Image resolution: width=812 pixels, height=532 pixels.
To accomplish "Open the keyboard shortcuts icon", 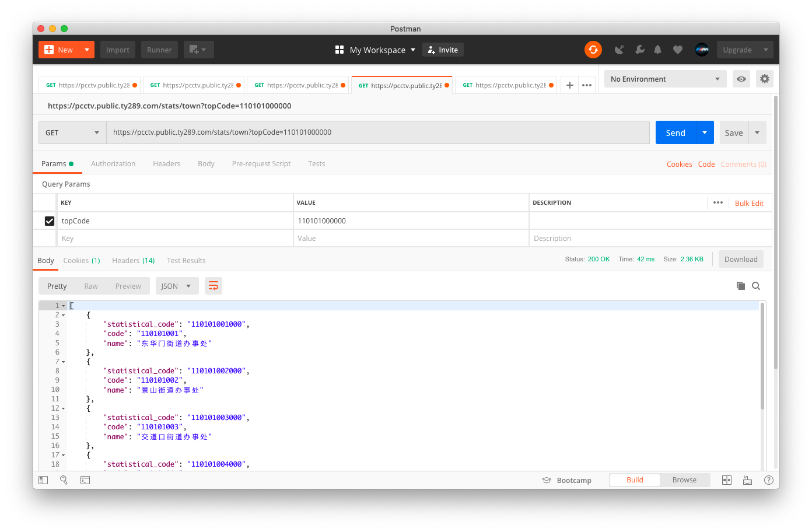I will [747, 480].
